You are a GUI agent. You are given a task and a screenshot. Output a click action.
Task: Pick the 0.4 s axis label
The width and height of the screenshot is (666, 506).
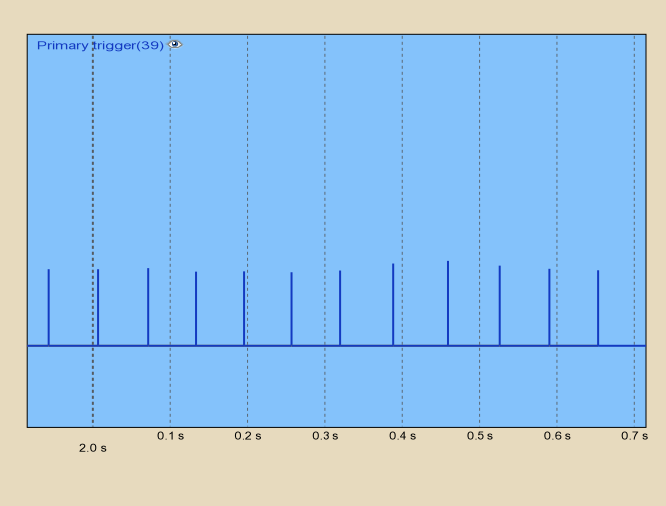pos(402,436)
